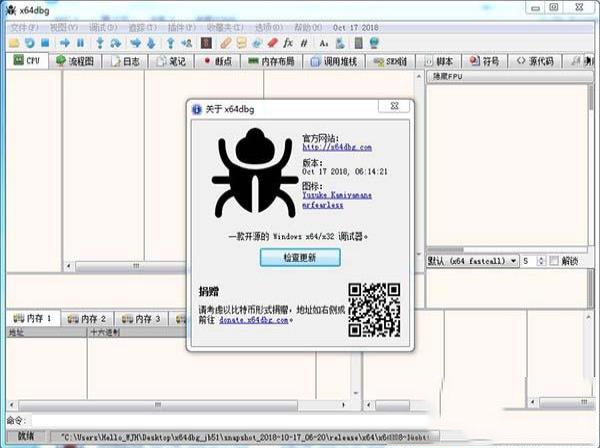This screenshot has width=600, height=448.
Task: Open the Yusuke Kamiyamane link
Action: click(337, 195)
